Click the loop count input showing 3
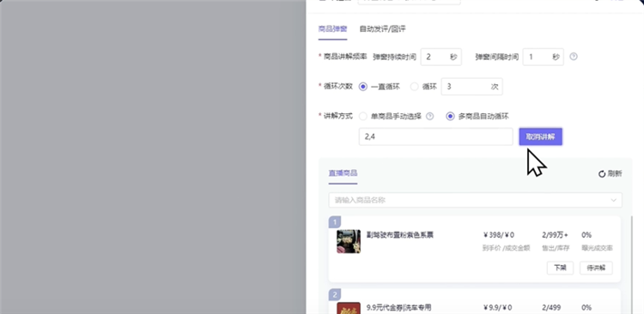The width and height of the screenshot is (644, 314). [x=472, y=87]
